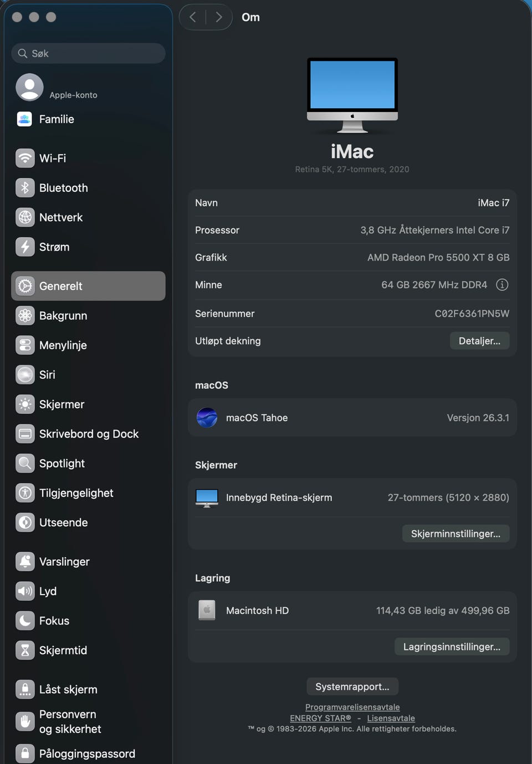Open Personvern og sikkerhet hand icon
The height and width of the screenshot is (764, 532).
25,721
